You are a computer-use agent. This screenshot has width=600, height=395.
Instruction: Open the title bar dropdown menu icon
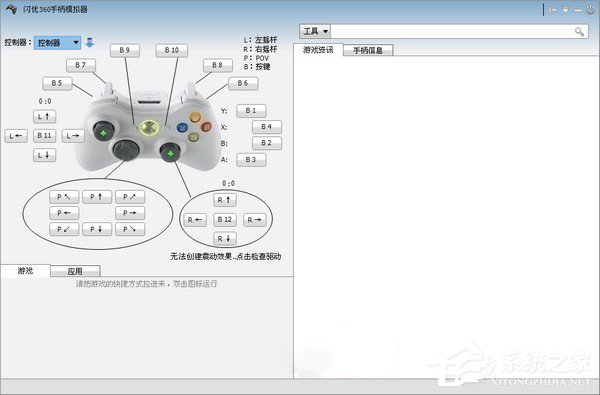(565, 10)
